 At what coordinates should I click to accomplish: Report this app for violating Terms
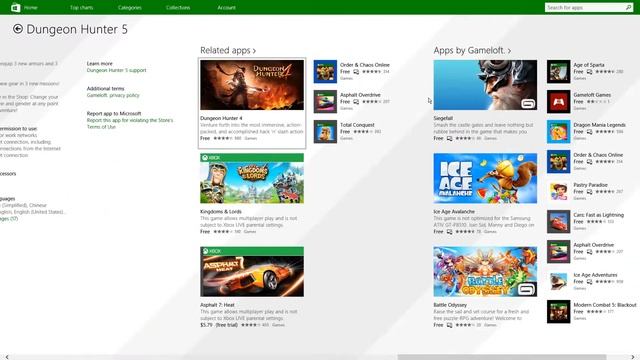click(130, 123)
